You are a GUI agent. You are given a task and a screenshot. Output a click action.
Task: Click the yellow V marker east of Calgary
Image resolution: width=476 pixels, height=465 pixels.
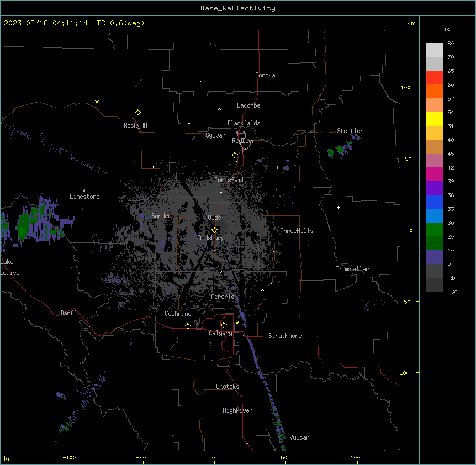coord(237,323)
